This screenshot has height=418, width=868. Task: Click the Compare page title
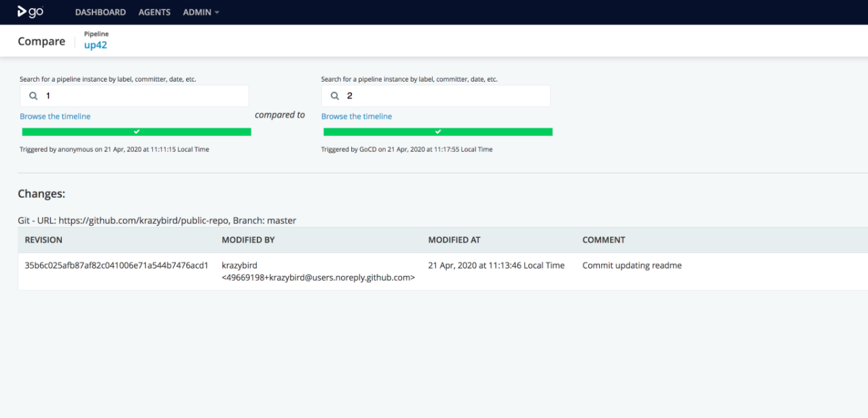(41, 41)
